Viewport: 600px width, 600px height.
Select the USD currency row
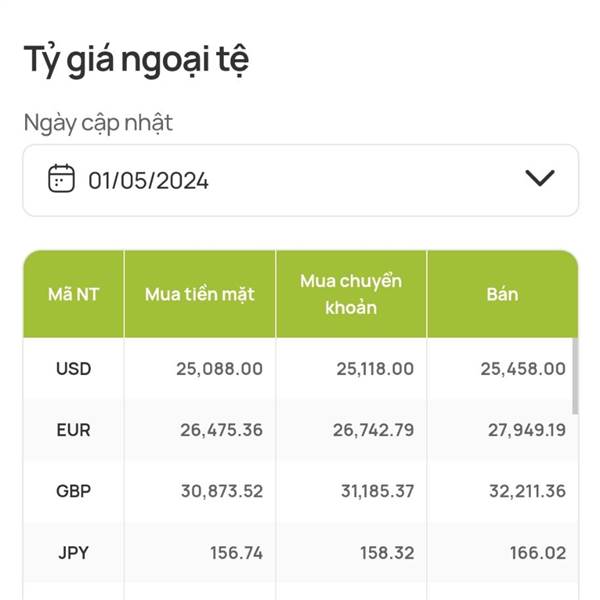[300, 369]
